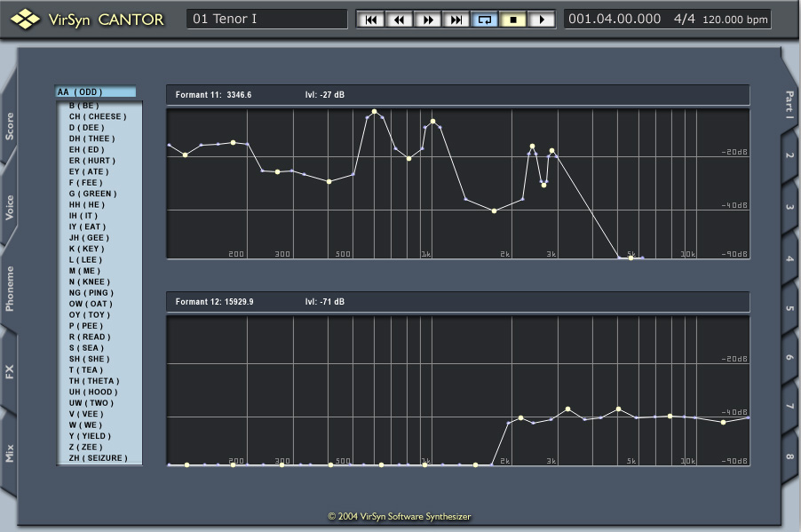Image resolution: width=801 pixels, height=532 pixels.
Task: Click the VirSyn diamond logo icon
Action: tap(25, 20)
